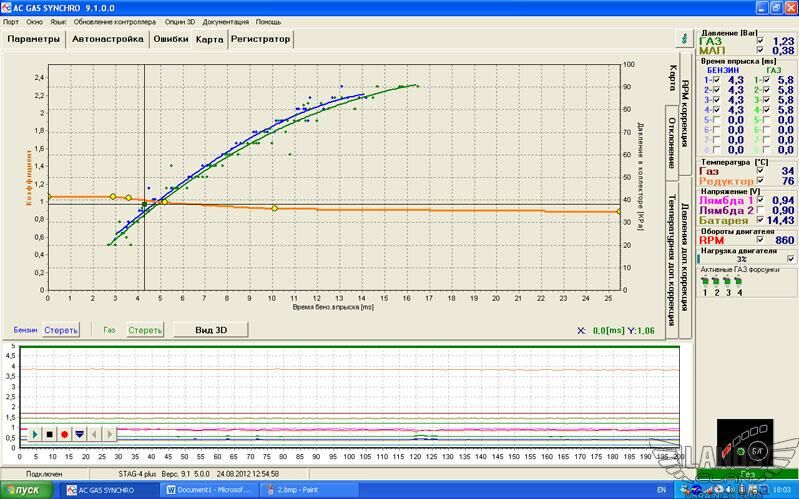Start playback in the recorder toolbar
799x499 pixels.
point(35,435)
